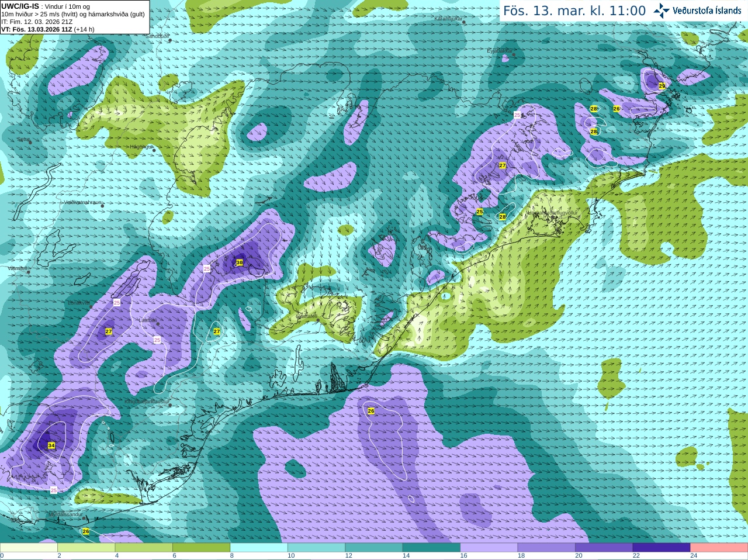Click the 25 contour label under Laufbali
Image resolution: width=748 pixels, height=560 pixels.
pos(157,340)
